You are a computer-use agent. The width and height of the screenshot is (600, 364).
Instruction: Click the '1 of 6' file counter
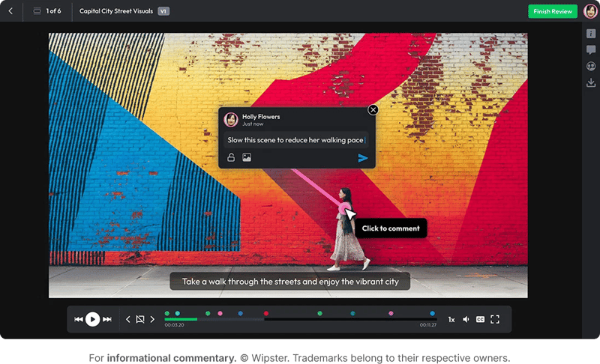coord(53,11)
